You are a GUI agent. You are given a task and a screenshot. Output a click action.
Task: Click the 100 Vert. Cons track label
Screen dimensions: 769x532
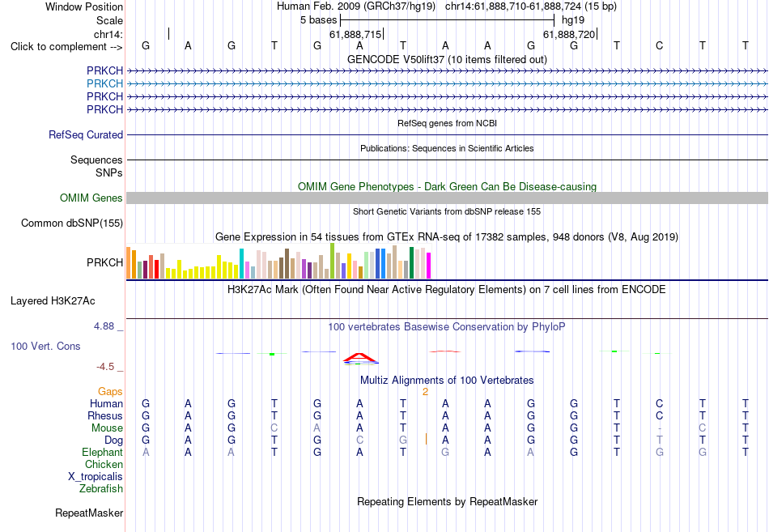pyautogui.click(x=45, y=346)
